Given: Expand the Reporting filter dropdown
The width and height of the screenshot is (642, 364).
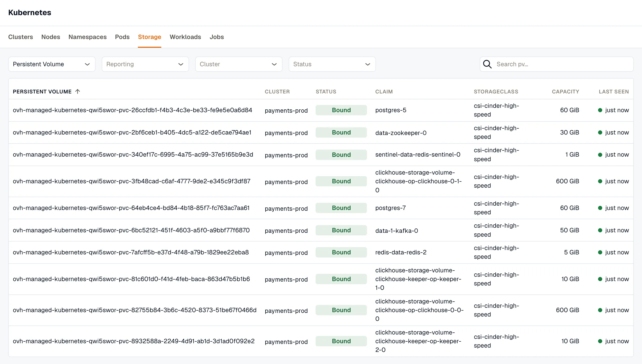Looking at the screenshot, I should [145, 64].
